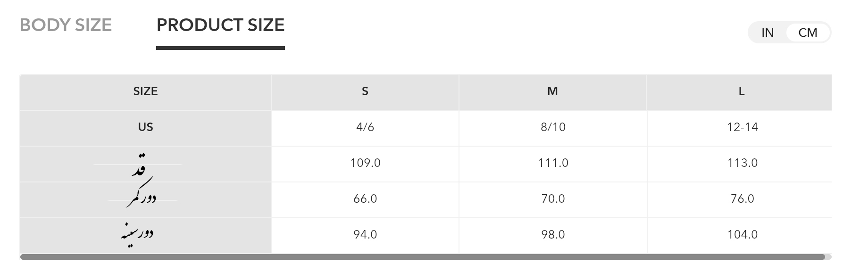Click the 70.0 value for size M
Image resolution: width=868 pixels, height=264 pixels.
553,199
